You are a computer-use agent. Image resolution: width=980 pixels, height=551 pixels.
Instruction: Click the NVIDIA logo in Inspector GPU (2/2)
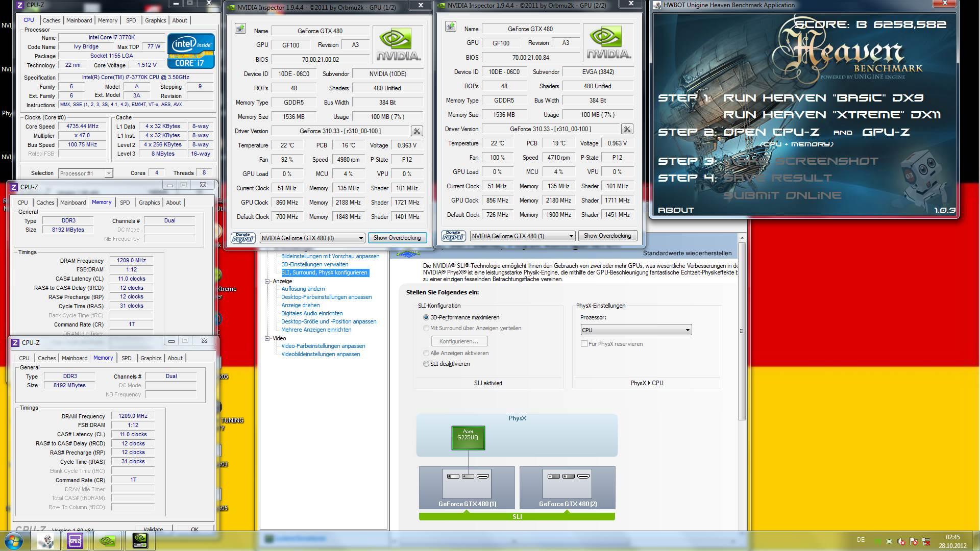[608, 43]
